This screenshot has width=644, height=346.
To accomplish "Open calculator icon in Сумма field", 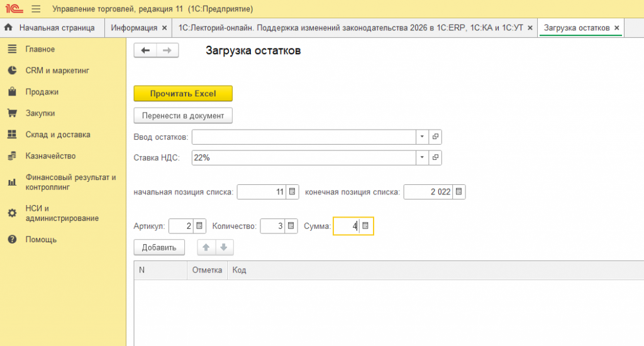I will 365,226.
